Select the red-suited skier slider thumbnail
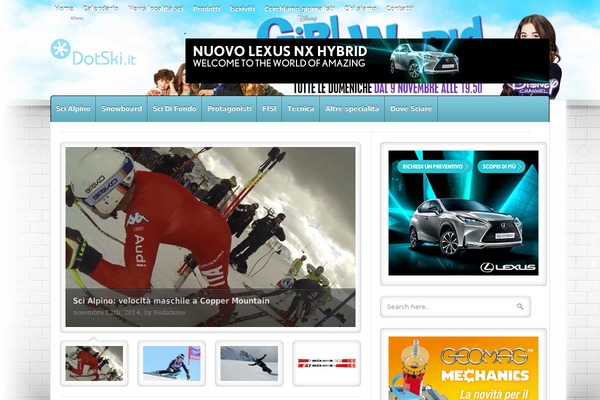 click(94, 363)
